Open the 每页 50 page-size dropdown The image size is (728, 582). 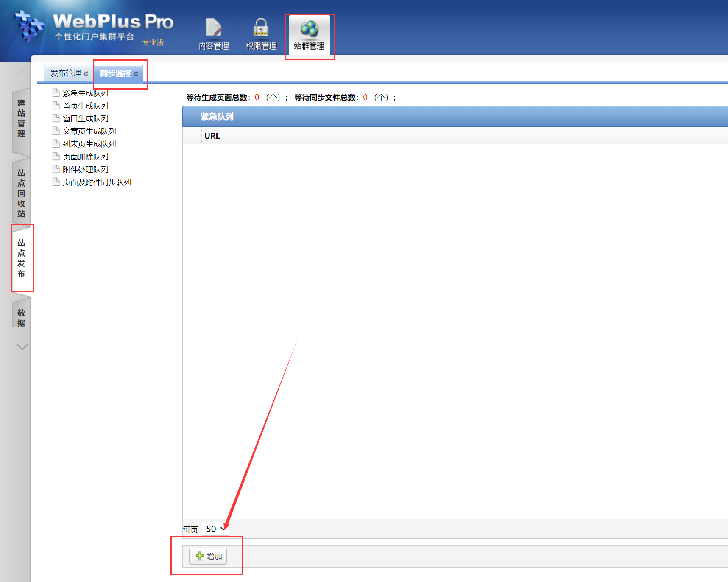click(x=215, y=529)
